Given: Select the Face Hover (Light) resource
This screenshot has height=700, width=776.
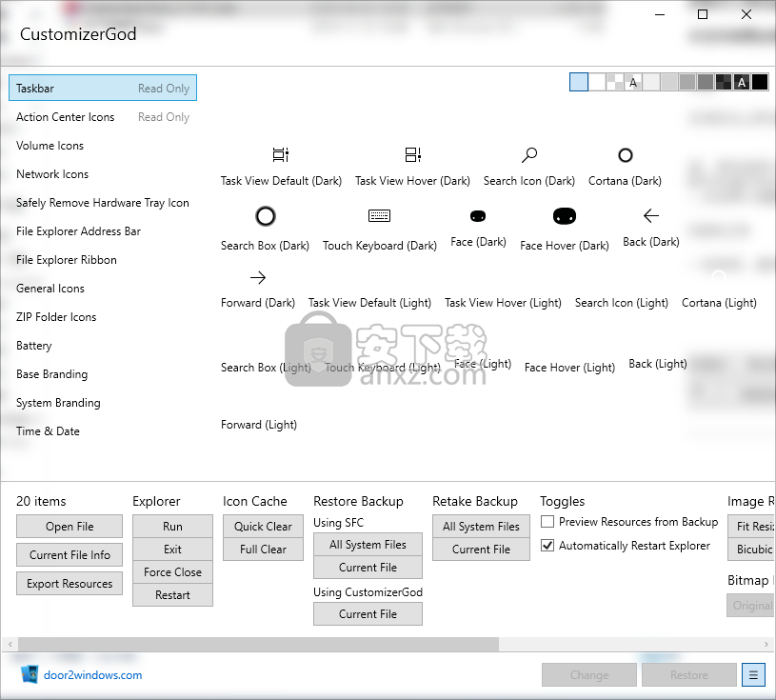Looking at the screenshot, I should pos(569,368).
